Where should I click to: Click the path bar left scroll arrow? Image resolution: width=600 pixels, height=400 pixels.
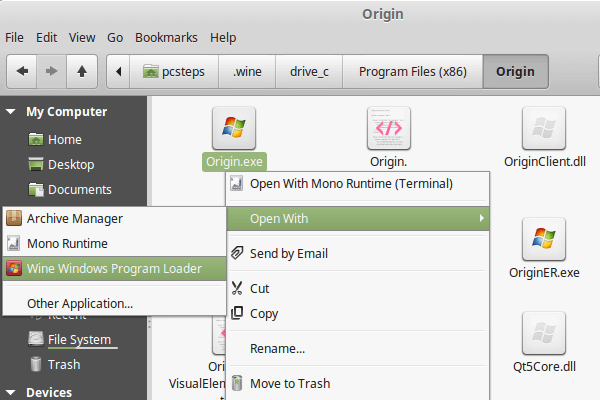pyautogui.click(x=119, y=71)
